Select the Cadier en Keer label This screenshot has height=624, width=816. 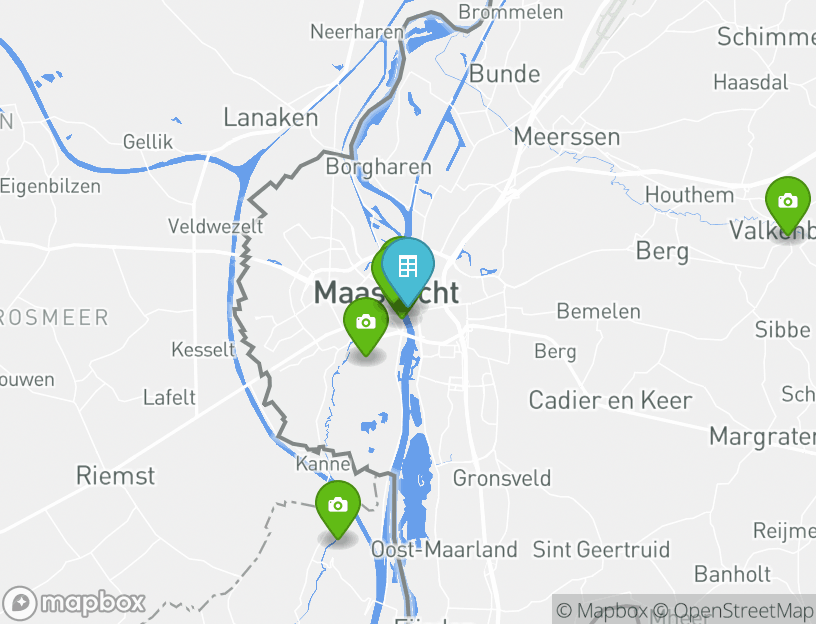point(610,401)
